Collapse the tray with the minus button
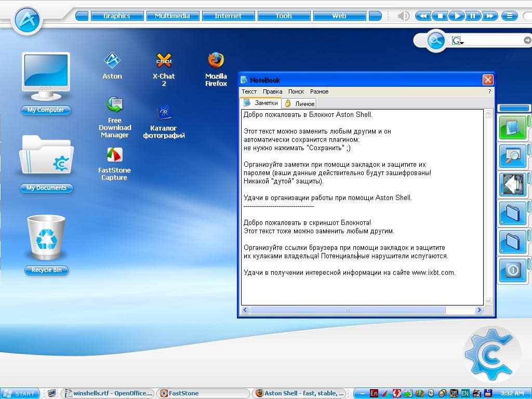This screenshot has width=532, height=399. tap(362, 394)
